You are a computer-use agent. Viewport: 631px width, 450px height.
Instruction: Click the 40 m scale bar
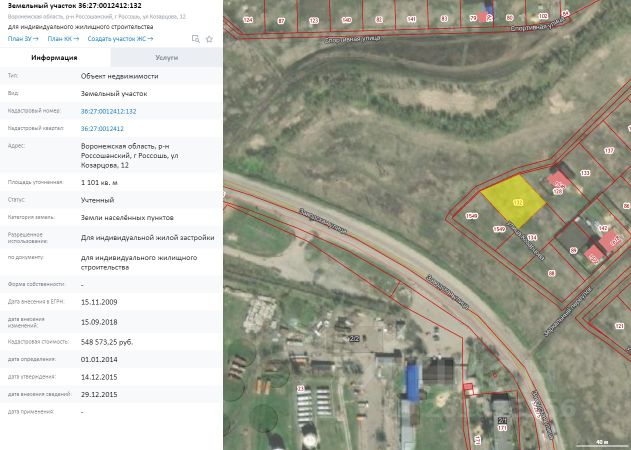click(x=601, y=440)
